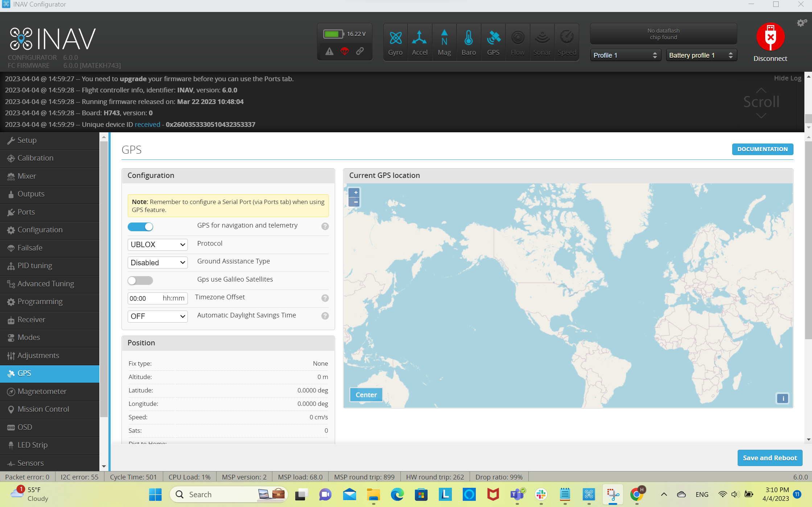812x507 pixels.
Task: Open the Magnetometer tab in the sidebar
Action: [42, 391]
